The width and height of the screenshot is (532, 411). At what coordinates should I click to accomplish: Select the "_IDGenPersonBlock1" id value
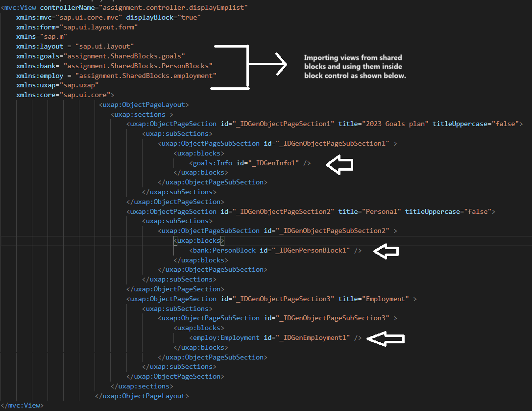311,251
